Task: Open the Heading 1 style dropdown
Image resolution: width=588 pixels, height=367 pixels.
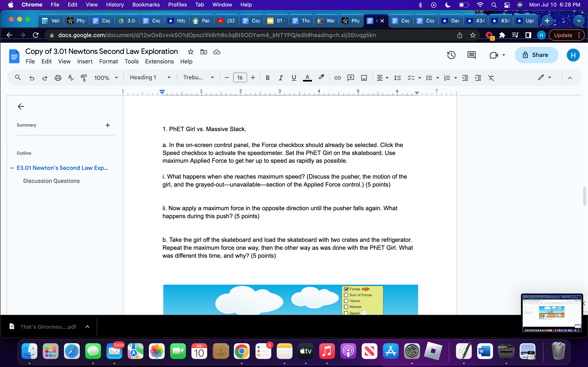Action: pyautogui.click(x=150, y=78)
